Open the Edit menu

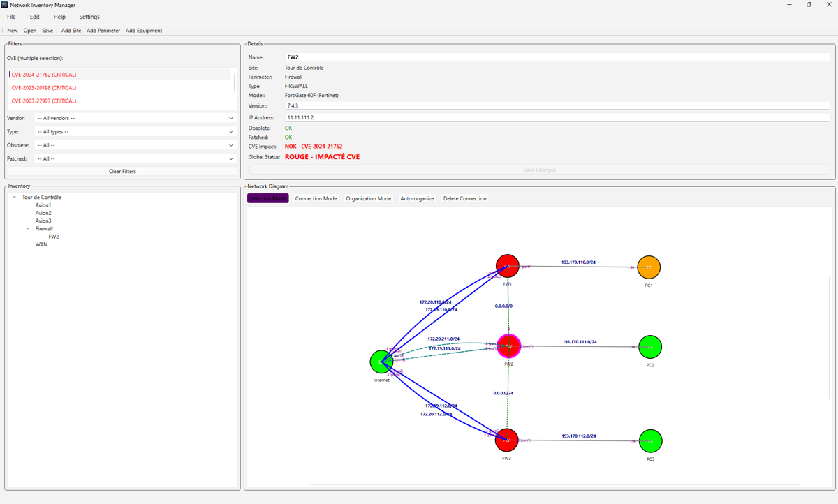(x=35, y=17)
